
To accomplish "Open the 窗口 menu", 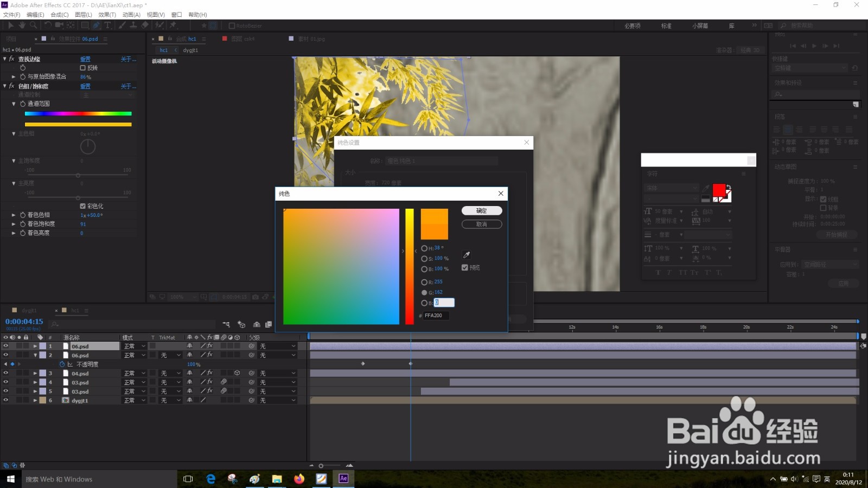I will pos(176,15).
